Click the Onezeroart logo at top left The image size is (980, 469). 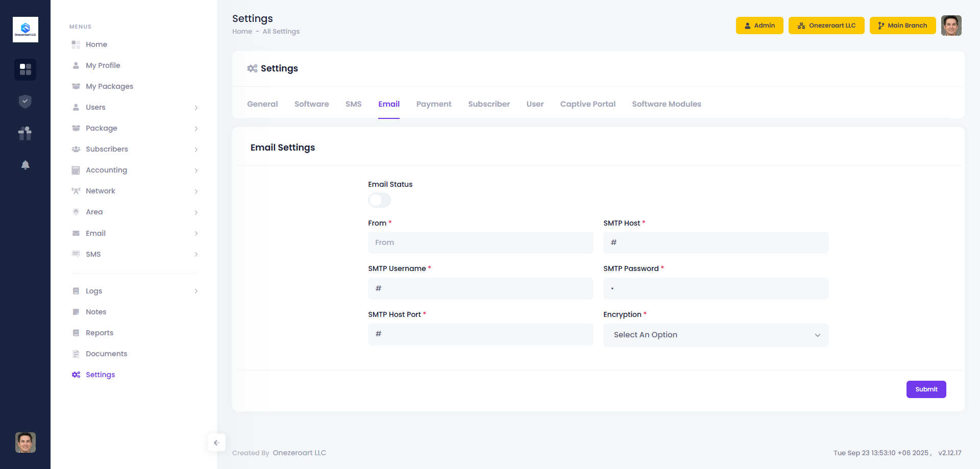(25, 30)
